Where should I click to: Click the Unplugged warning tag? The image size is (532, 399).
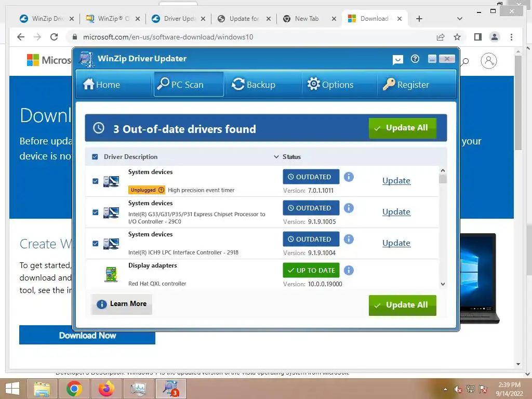click(147, 190)
